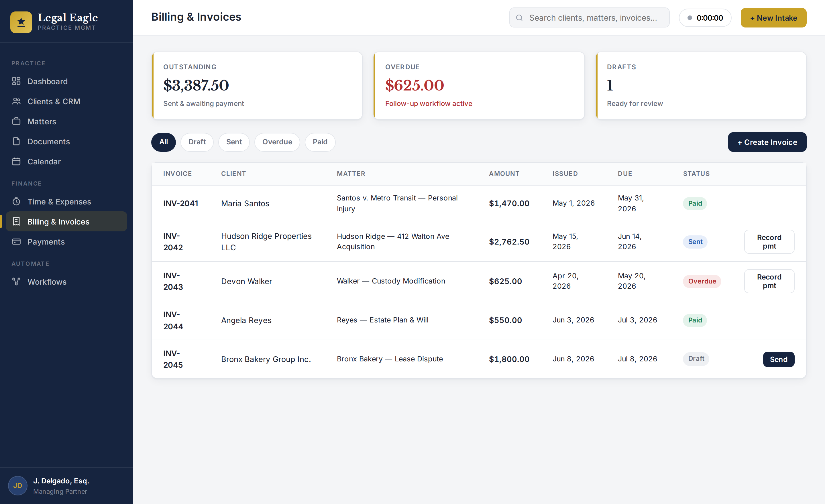825x504 pixels.
Task: Click the Overdue status badge
Action: point(702,281)
